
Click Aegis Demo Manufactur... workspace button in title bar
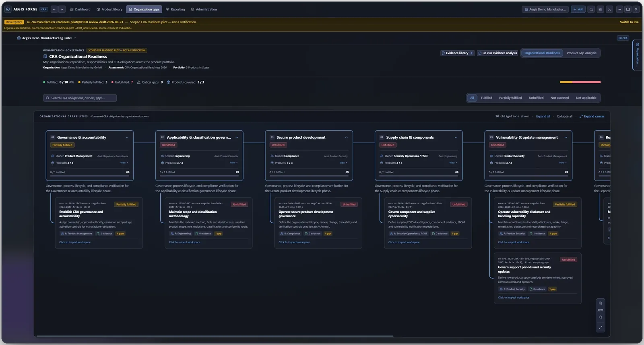[x=545, y=9]
